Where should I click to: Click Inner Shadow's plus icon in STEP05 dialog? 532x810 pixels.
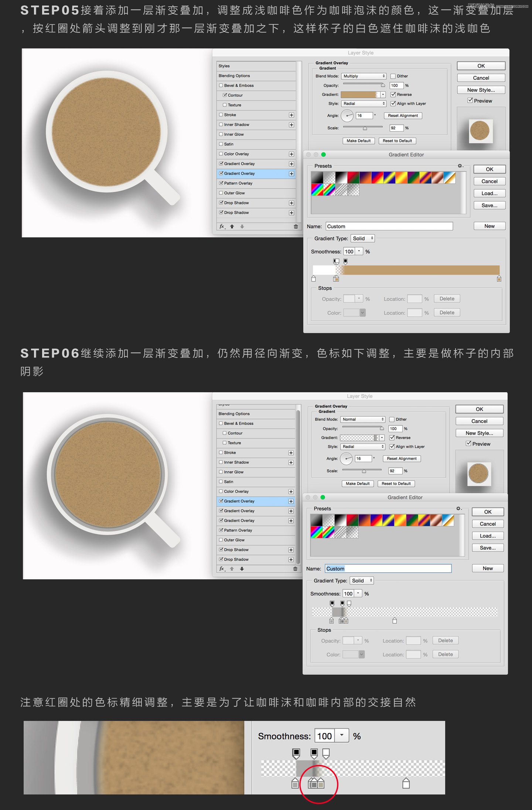(x=291, y=125)
